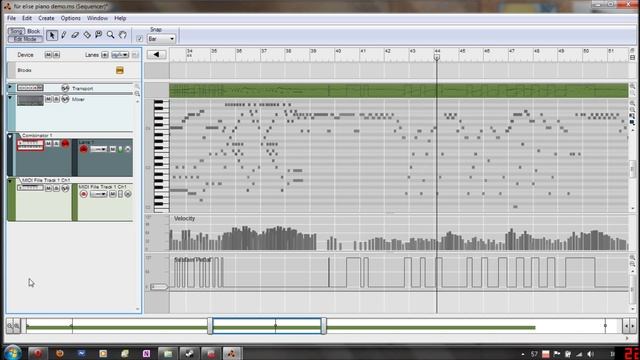Collapse the MIDI File Track 1 Ch1 track
Screen dimensions: 640x360
[10, 182]
